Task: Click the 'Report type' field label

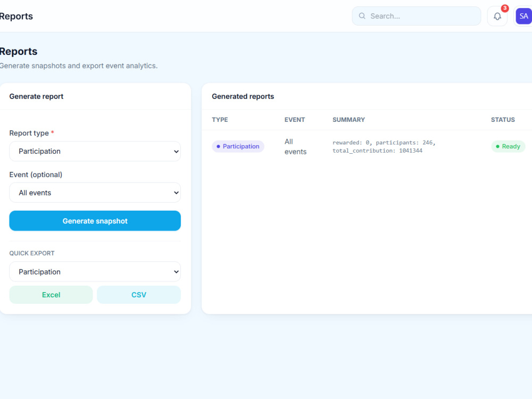Action: 29,133
